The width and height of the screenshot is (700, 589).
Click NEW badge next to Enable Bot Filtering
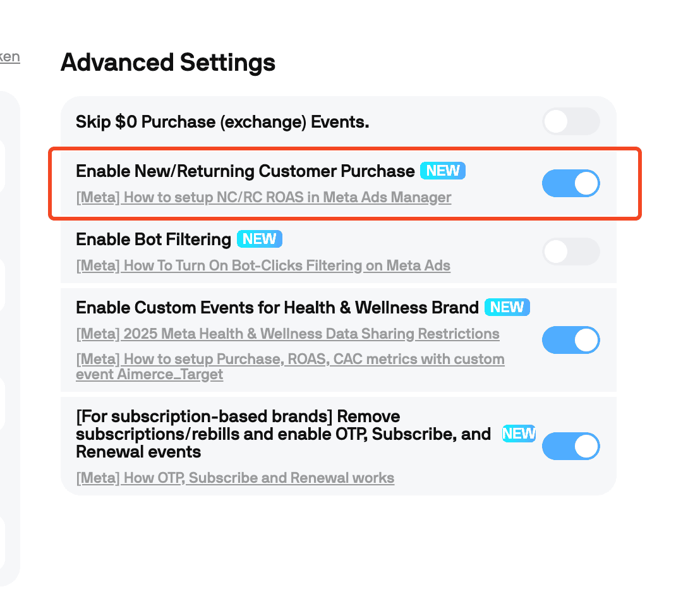[260, 239]
